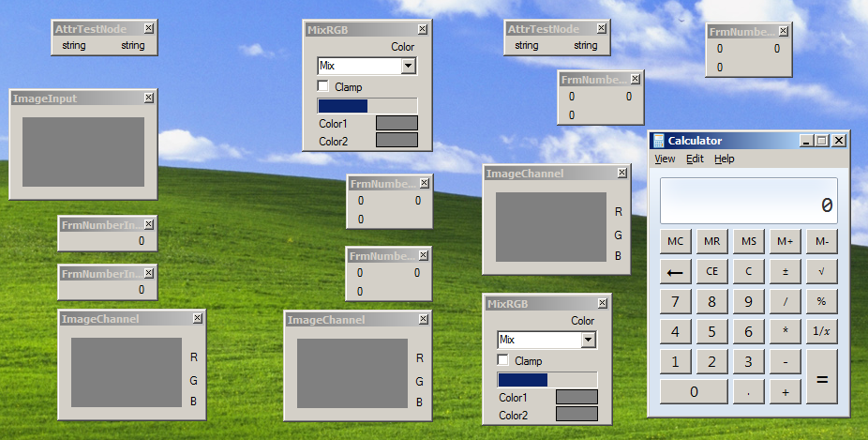Viewport: 868px width, 440px height.
Task: Click the 2 key in Calculator
Action: [x=711, y=361]
